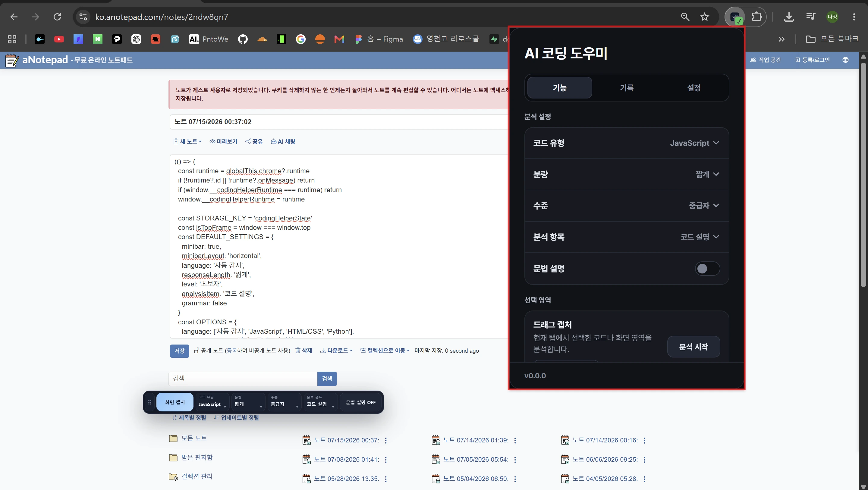Open minibar 코드 유형 JavaScript dropdown
868x490 pixels.
tap(212, 402)
